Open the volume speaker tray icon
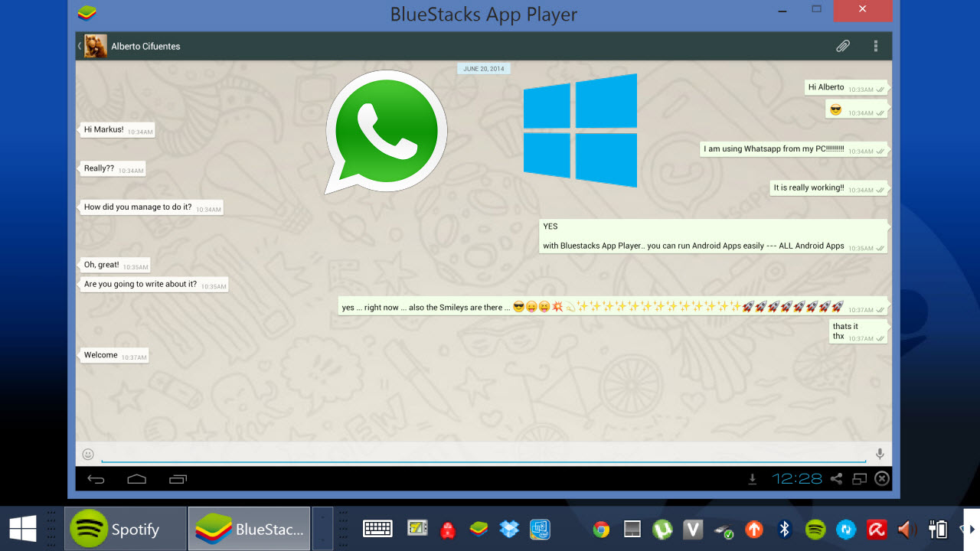980x551 pixels. (907, 529)
